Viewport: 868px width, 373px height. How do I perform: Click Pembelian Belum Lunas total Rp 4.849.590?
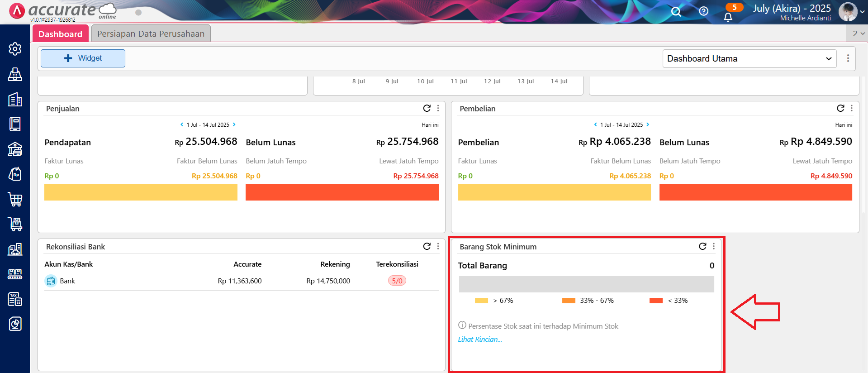816,142
